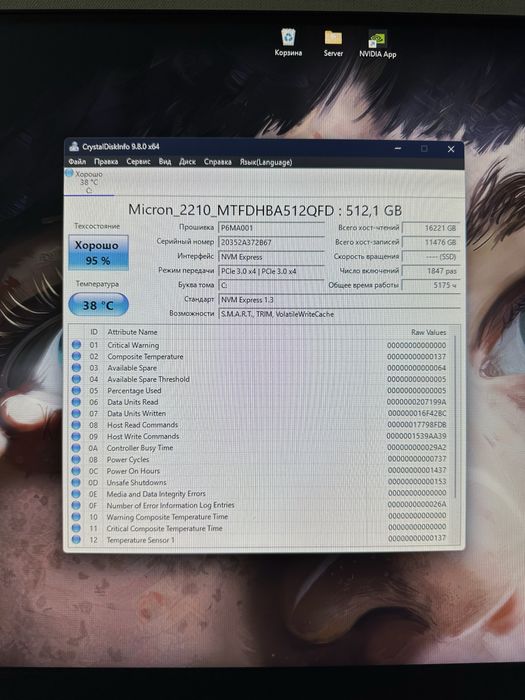The image size is (525, 700).
Task: Click raw value 0000000000026A
Action: point(417,504)
